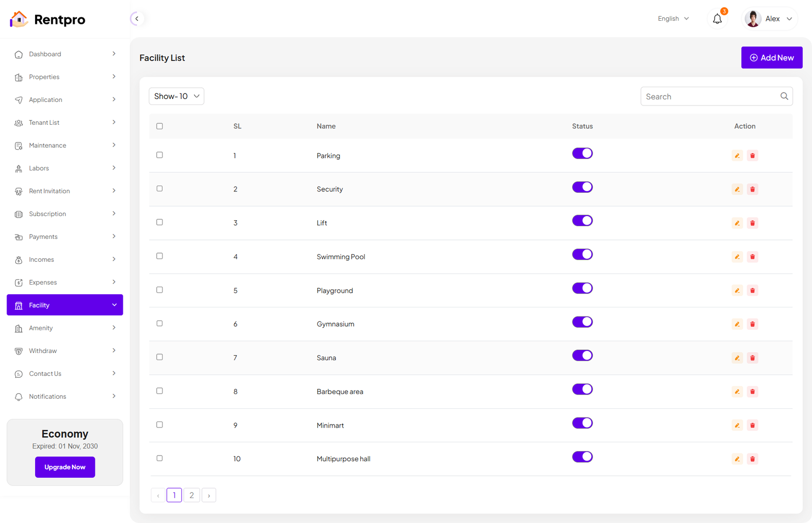Expand the Alex user profile menu
The height and width of the screenshot is (523, 812).
pyautogui.click(x=769, y=19)
